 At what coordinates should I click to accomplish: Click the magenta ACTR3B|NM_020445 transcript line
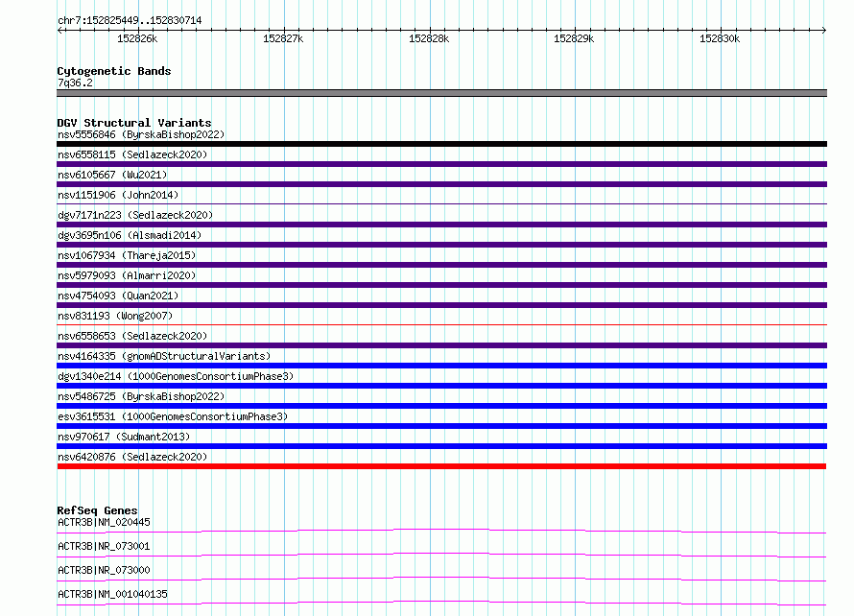(441, 531)
